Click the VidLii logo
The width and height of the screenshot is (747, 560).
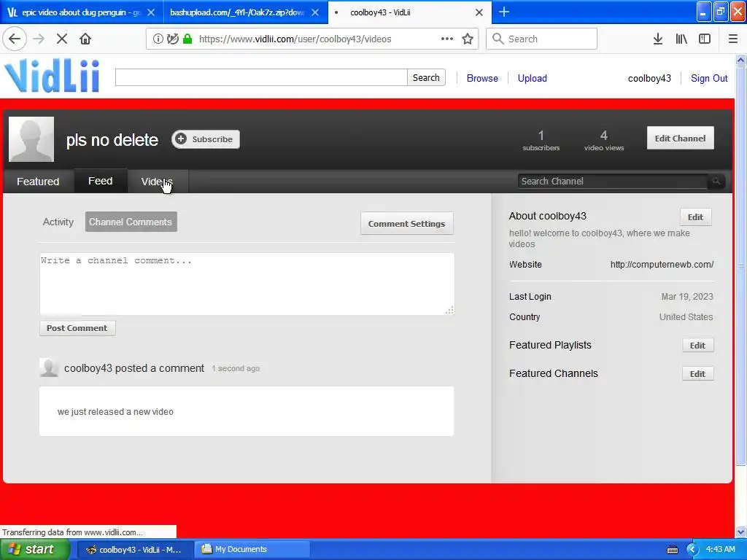53,76
